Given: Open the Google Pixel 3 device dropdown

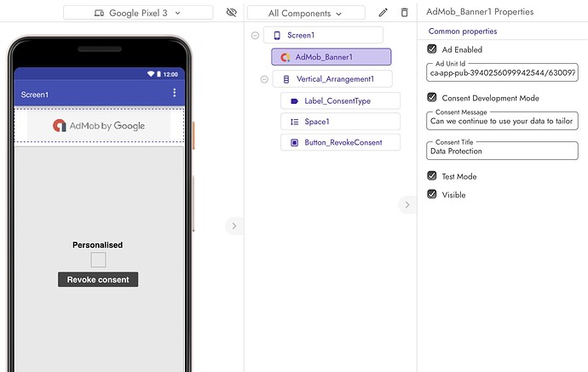Looking at the screenshot, I should [138, 13].
